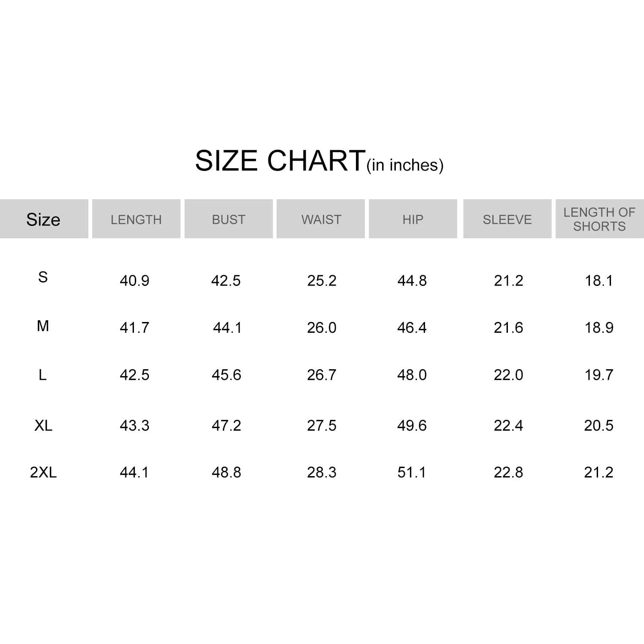644x644 pixels.
Task: Select the 40.9 length value for S
Action: pyautogui.click(x=134, y=281)
